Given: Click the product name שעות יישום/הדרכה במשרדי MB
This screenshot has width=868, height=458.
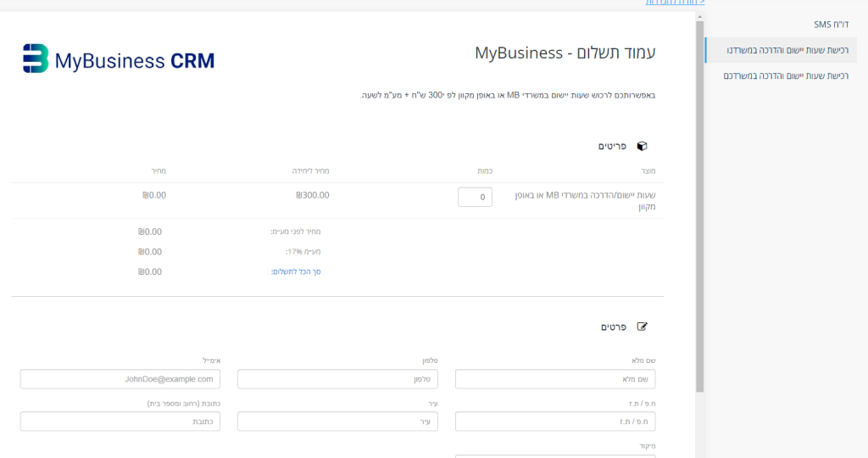Looking at the screenshot, I should point(585,201).
